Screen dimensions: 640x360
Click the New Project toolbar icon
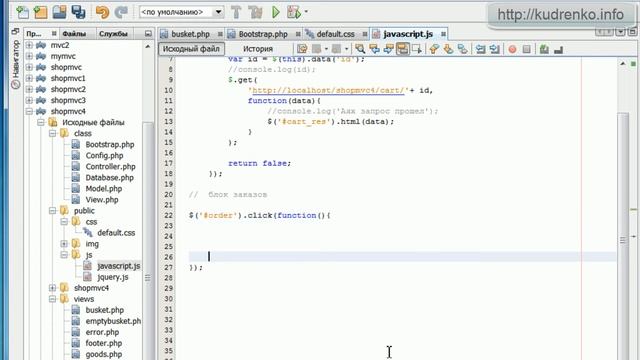40,12
